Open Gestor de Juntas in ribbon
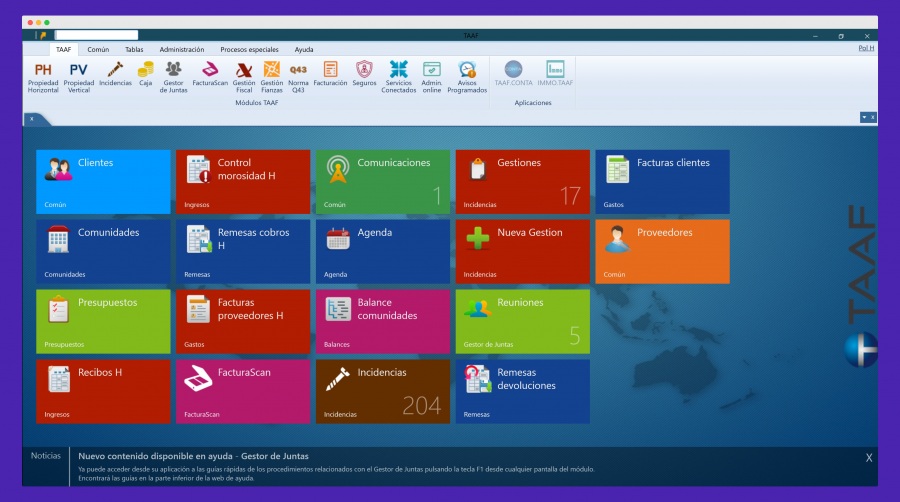Screen dimensions: 900x502 (x=173, y=77)
